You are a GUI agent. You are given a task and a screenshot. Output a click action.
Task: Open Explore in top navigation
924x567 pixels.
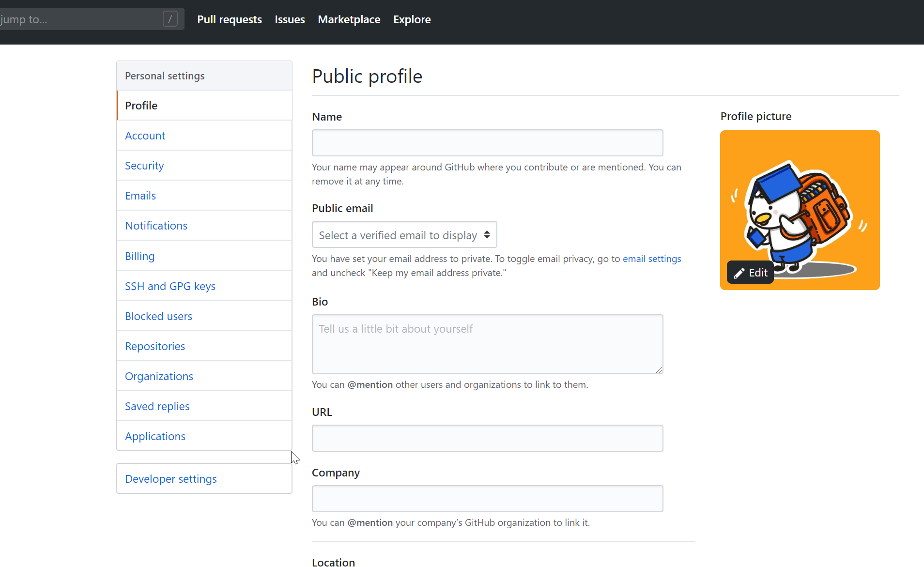tap(412, 19)
